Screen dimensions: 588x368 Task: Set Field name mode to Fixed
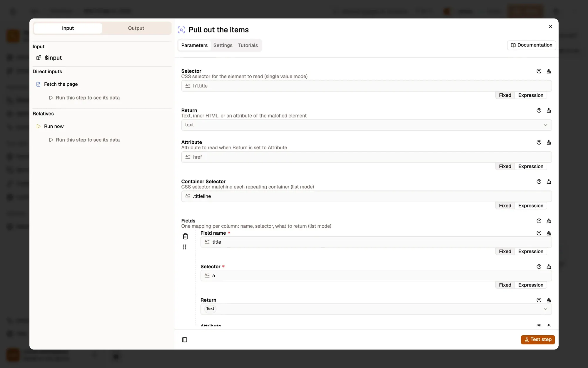point(505,251)
